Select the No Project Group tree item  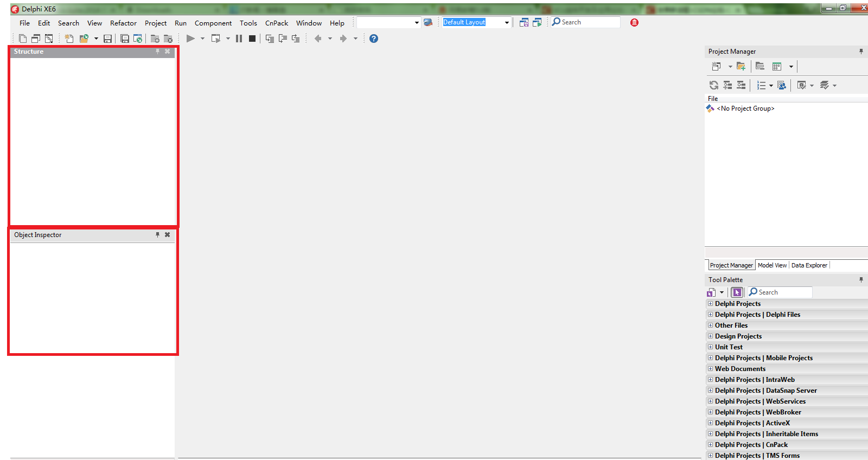click(745, 108)
